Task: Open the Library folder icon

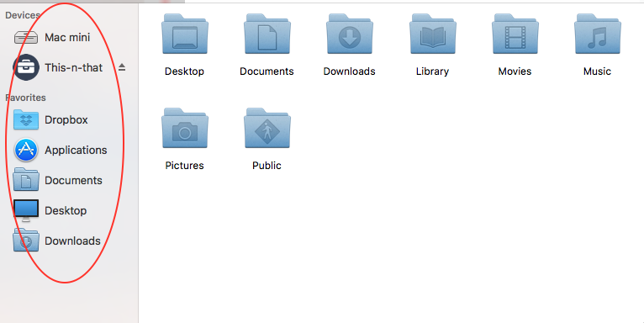Action: click(432, 34)
